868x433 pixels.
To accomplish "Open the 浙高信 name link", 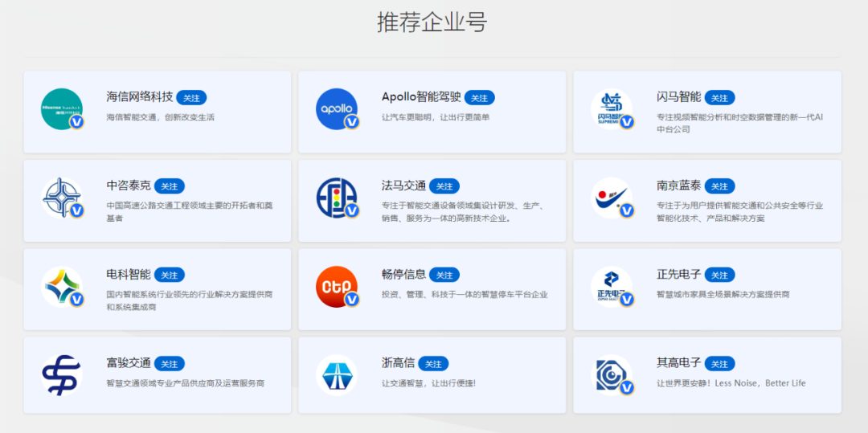I will [x=398, y=363].
